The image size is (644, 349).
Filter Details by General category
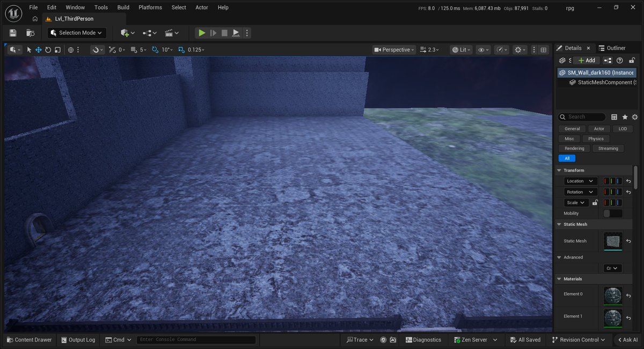click(x=572, y=129)
